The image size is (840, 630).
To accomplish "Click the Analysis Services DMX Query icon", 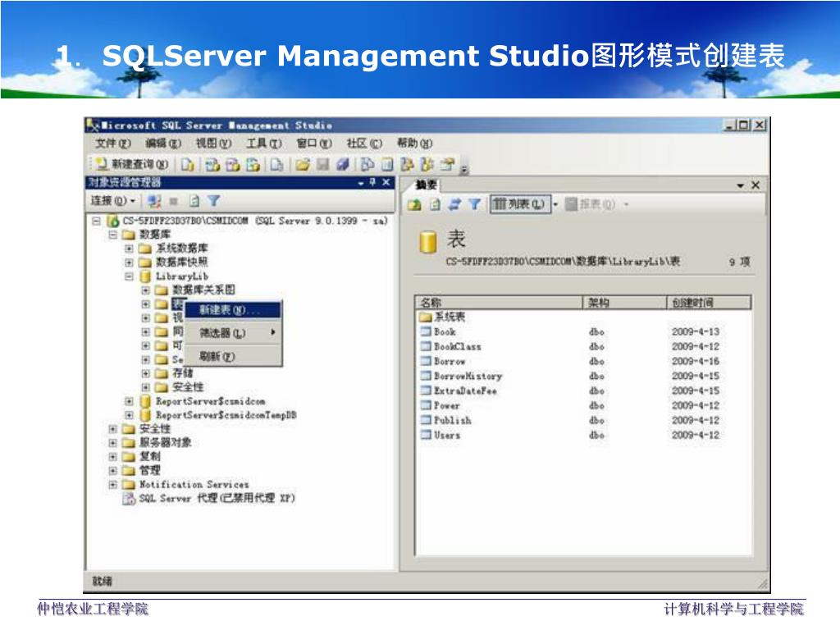I will pos(233,164).
